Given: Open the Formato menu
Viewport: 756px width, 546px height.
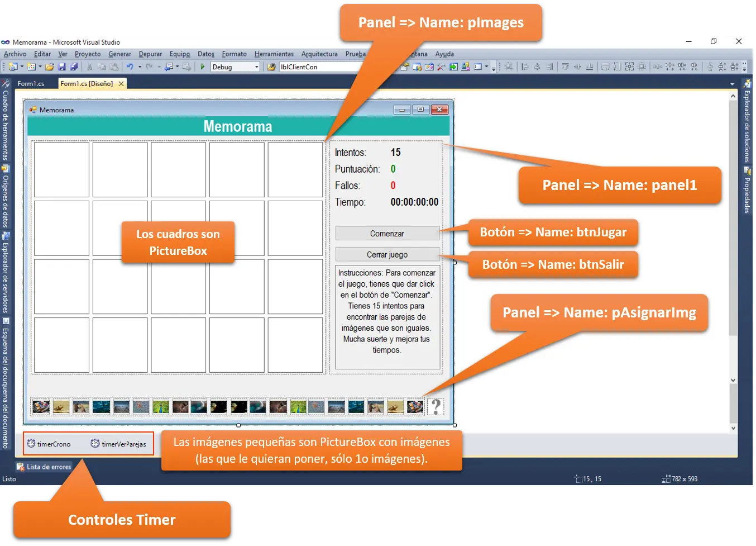Looking at the screenshot, I should (x=235, y=54).
